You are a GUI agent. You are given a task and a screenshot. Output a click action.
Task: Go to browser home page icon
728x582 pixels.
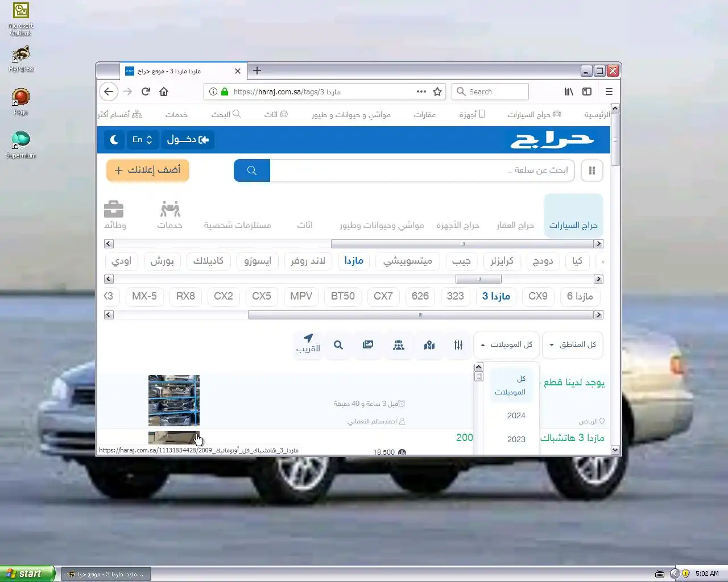tap(164, 92)
